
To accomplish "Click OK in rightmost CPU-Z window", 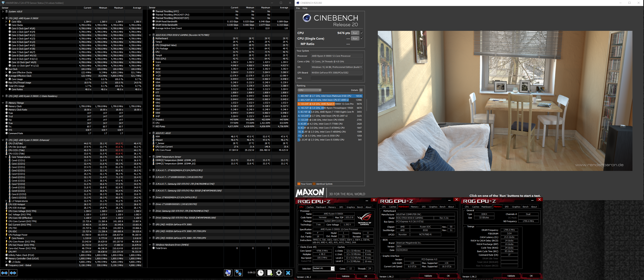I will (x=531, y=276).
